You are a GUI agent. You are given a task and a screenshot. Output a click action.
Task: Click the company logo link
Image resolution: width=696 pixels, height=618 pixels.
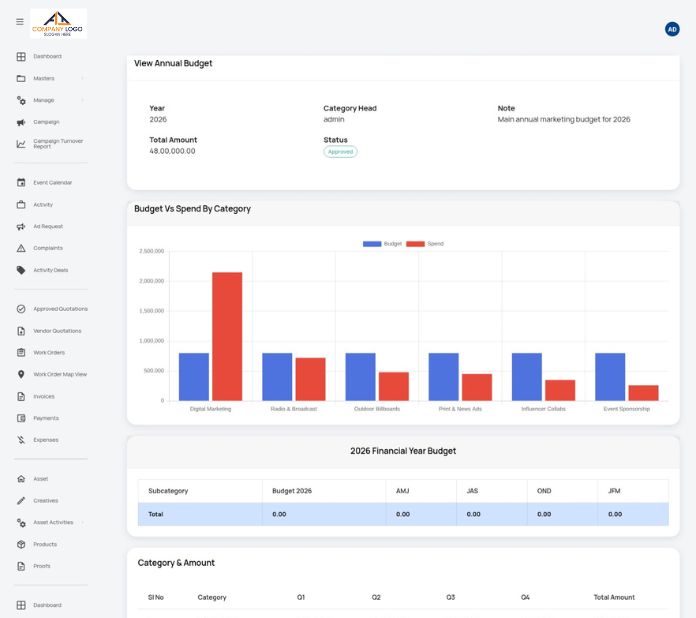[x=58, y=24]
